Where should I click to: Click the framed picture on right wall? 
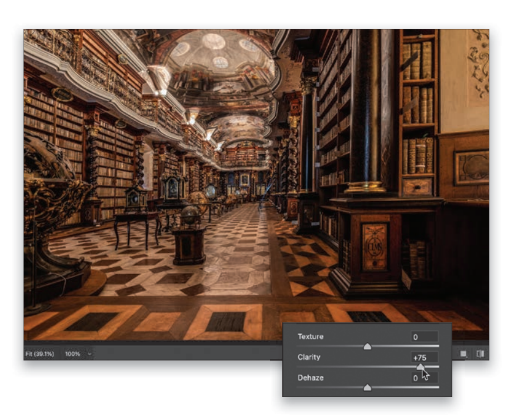pyautogui.click(x=471, y=167)
